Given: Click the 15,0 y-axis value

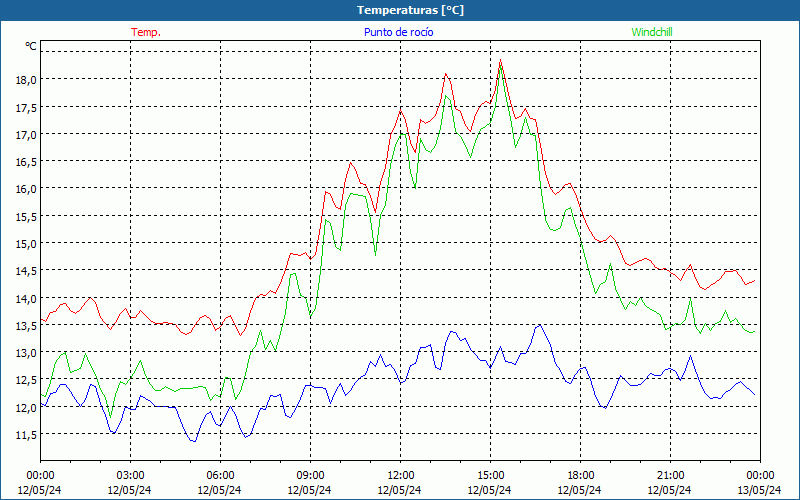Looking at the screenshot, I should (27, 243).
